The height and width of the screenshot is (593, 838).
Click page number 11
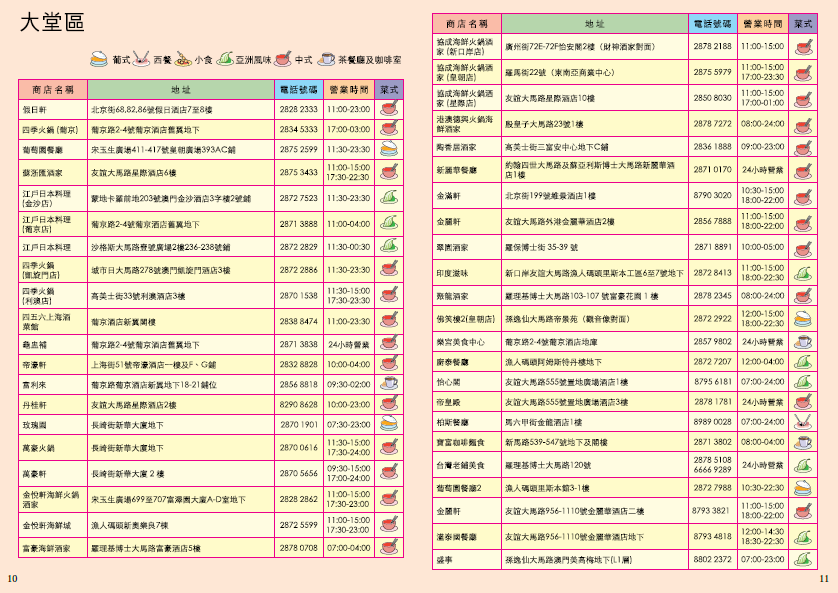(x=824, y=578)
